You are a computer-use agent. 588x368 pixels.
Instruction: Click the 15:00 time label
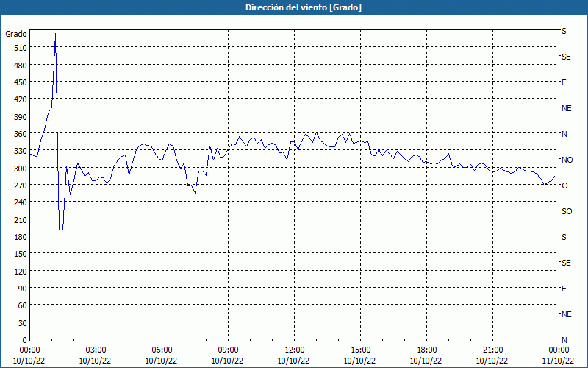click(360, 350)
